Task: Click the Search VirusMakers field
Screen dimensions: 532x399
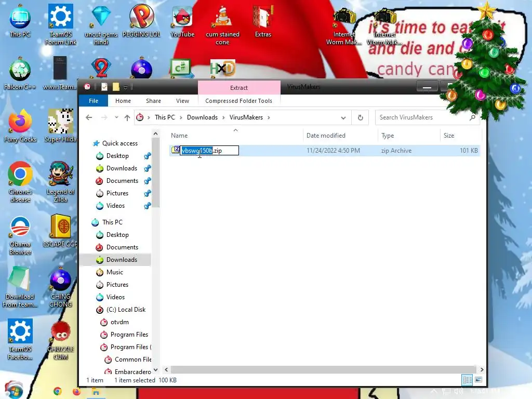Action: (427, 117)
